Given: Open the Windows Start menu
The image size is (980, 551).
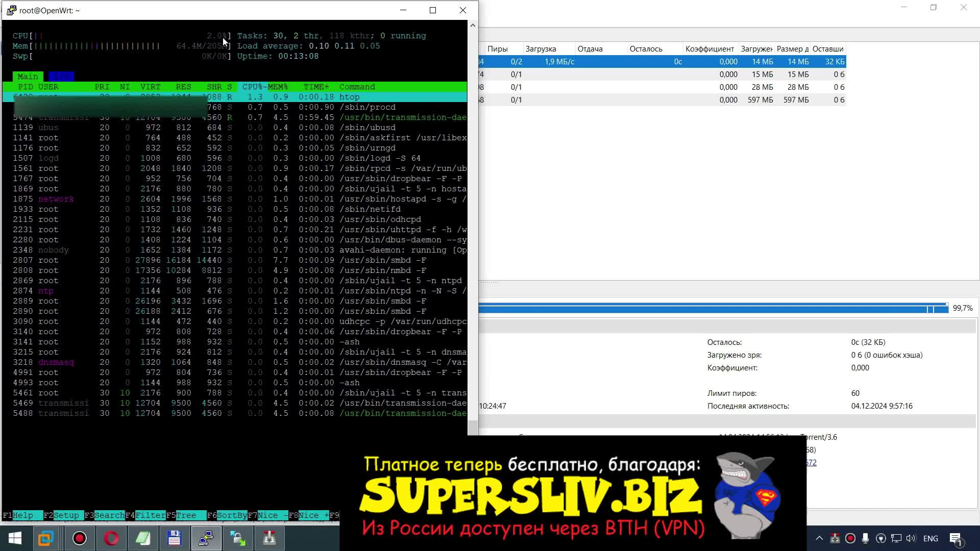Looking at the screenshot, I should pyautogui.click(x=14, y=538).
